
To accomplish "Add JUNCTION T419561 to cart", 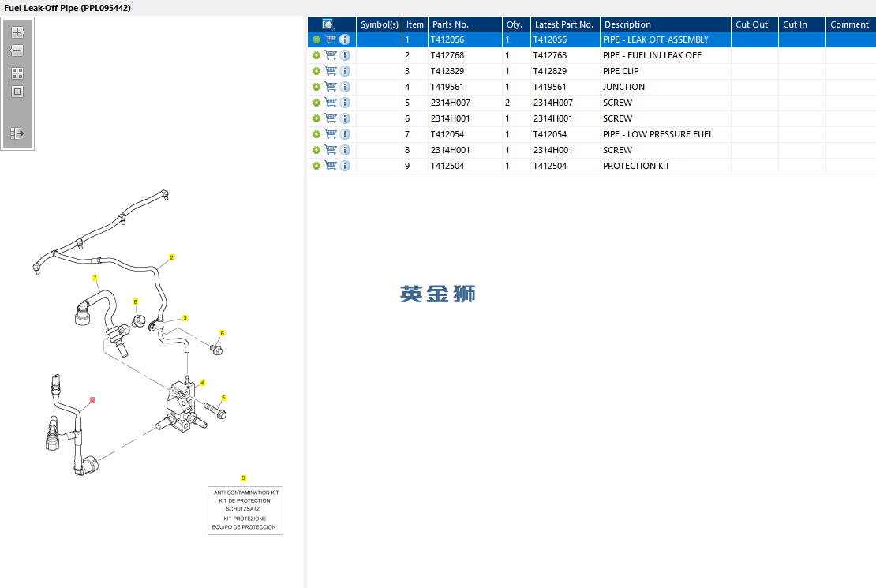I will 331,87.
